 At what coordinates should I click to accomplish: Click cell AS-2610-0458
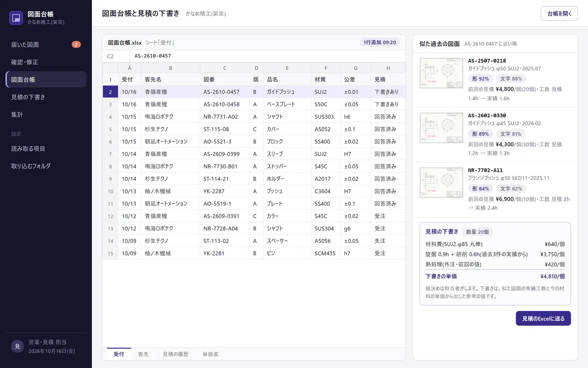pos(225,104)
